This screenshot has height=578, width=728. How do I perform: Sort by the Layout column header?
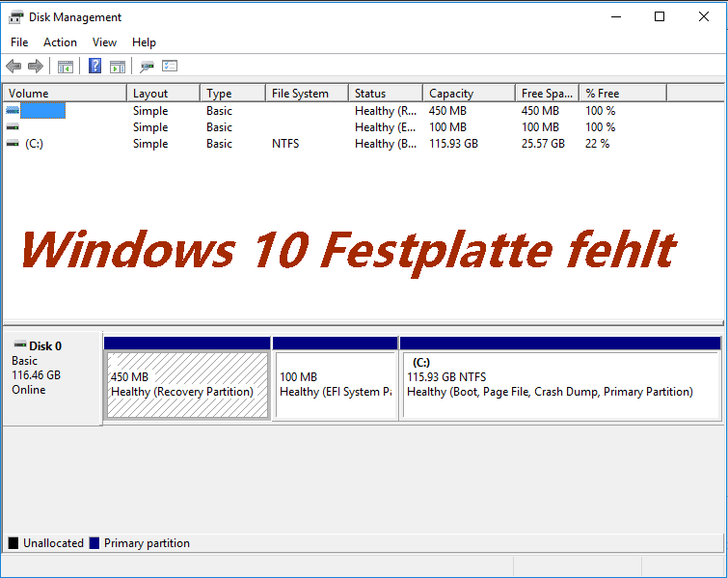[x=164, y=94]
